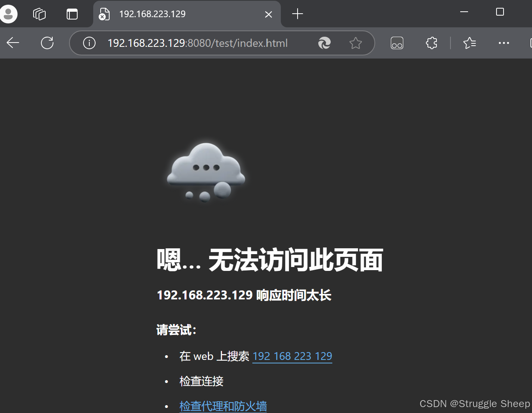Refresh the current page
Screen dimensions: 532x413
(47, 43)
